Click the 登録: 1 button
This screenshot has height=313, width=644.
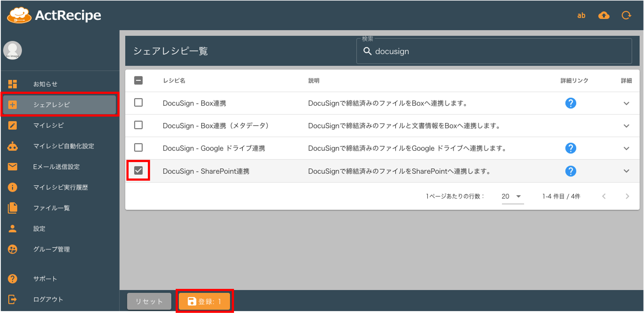coord(204,301)
